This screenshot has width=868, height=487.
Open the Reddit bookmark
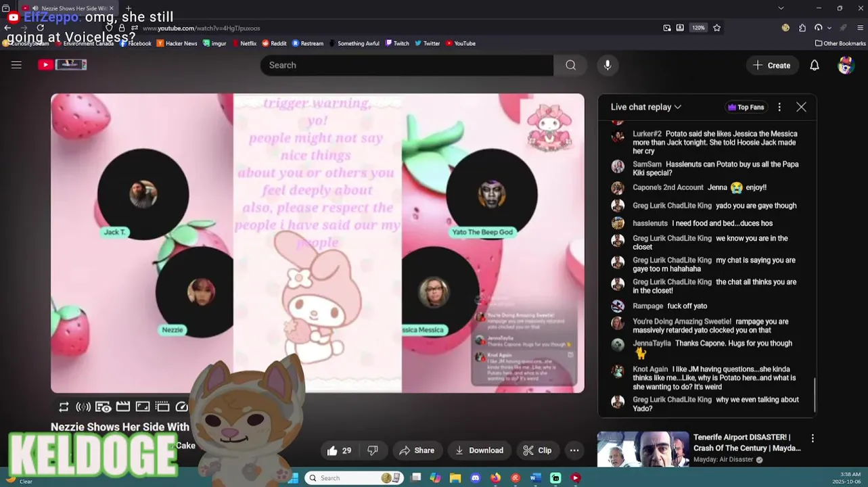[274, 43]
